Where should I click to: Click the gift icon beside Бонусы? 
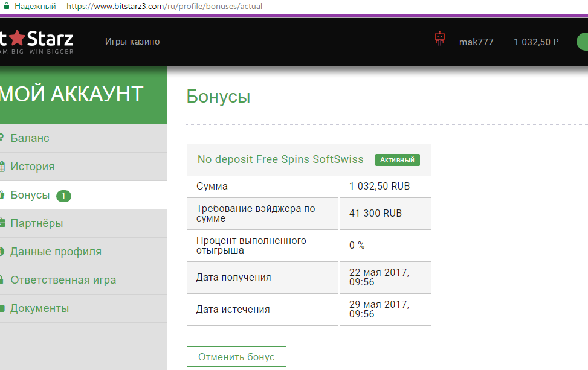pyautogui.click(x=2, y=195)
